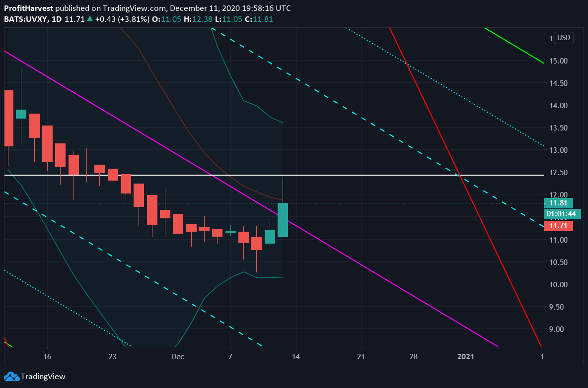The height and width of the screenshot is (388, 588).
Task: Click the +0.43 (+3.81%) change value
Action: tap(122, 19)
